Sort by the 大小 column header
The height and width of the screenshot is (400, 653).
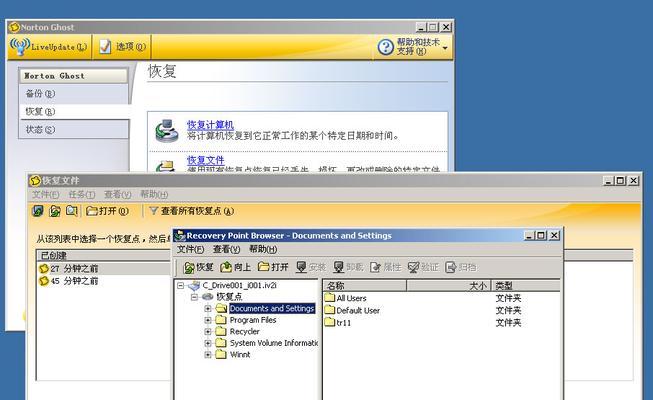pos(449,285)
